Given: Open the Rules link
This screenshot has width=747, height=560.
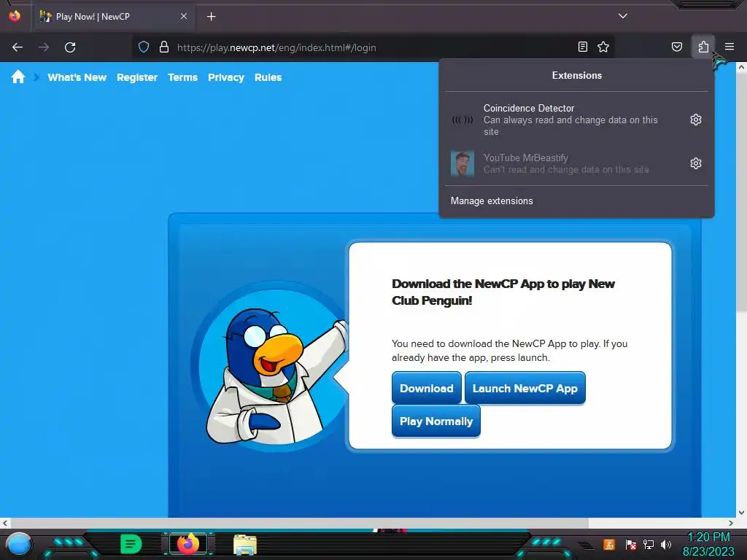Looking at the screenshot, I should 268,77.
